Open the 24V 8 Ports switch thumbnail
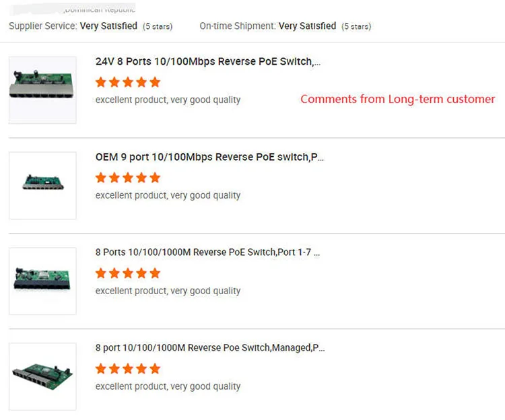This screenshot has width=505, height=420. [x=42, y=90]
